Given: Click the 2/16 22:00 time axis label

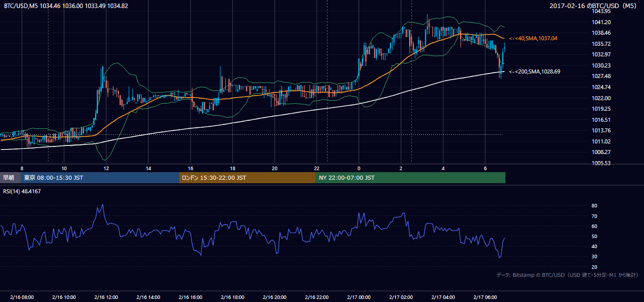Looking at the screenshot, I should pyautogui.click(x=317, y=297).
